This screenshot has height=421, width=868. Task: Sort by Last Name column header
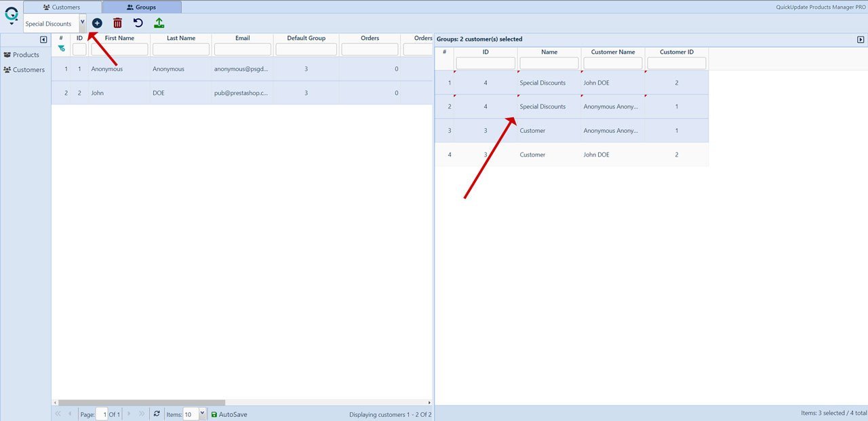[181, 38]
